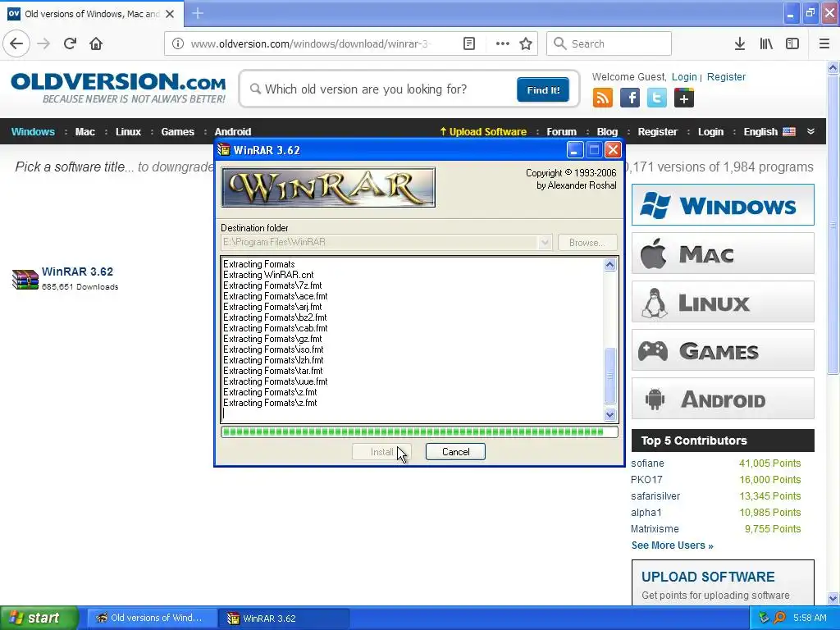This screenshot has height=630, width=840.
Task: Click the browser forward arrow
Action: click(44, 43)
